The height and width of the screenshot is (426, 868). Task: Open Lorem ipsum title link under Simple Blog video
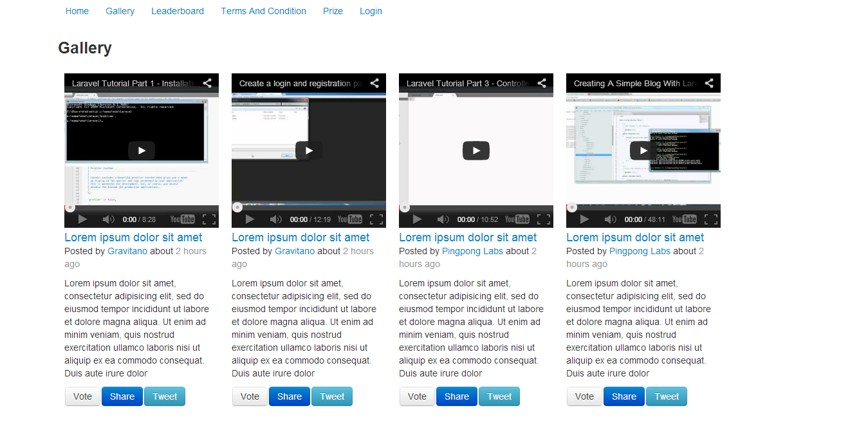coord(635,237)
